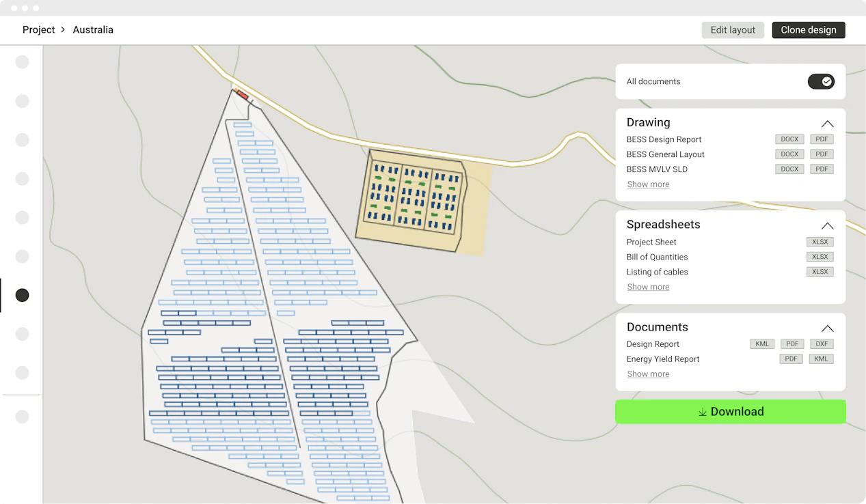The width and height of the screenshot is (866, 504).
Task: Show more under Drawing
Action: point(648,184)
